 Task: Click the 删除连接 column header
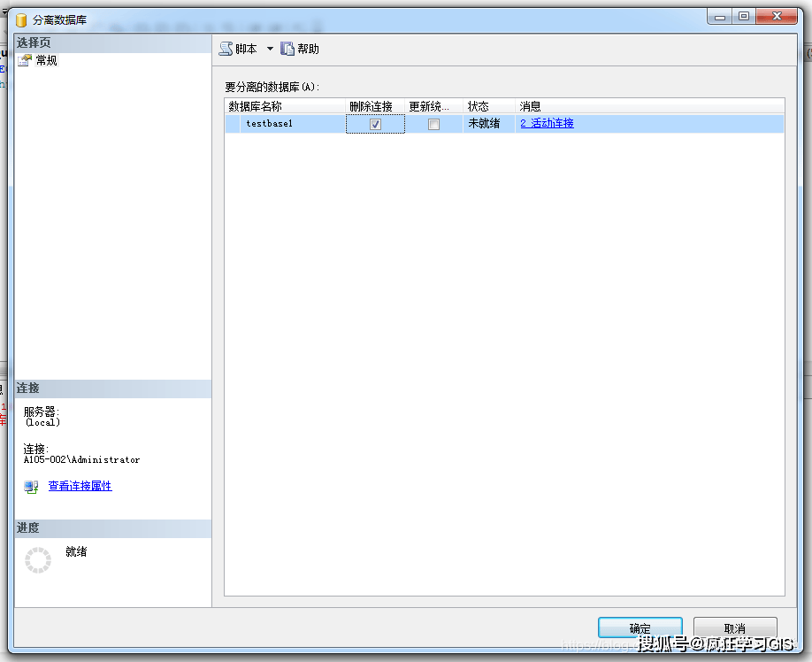point(375,106)
